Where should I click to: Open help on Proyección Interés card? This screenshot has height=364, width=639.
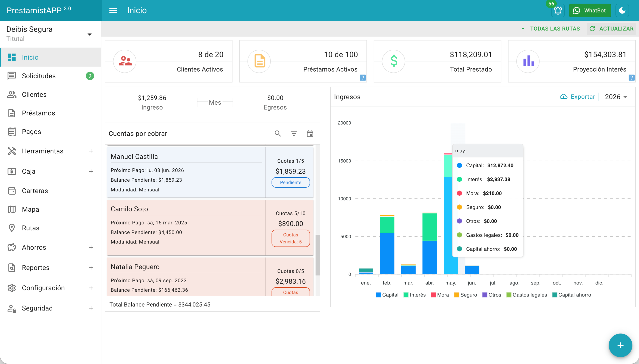[x=631, y=77]
